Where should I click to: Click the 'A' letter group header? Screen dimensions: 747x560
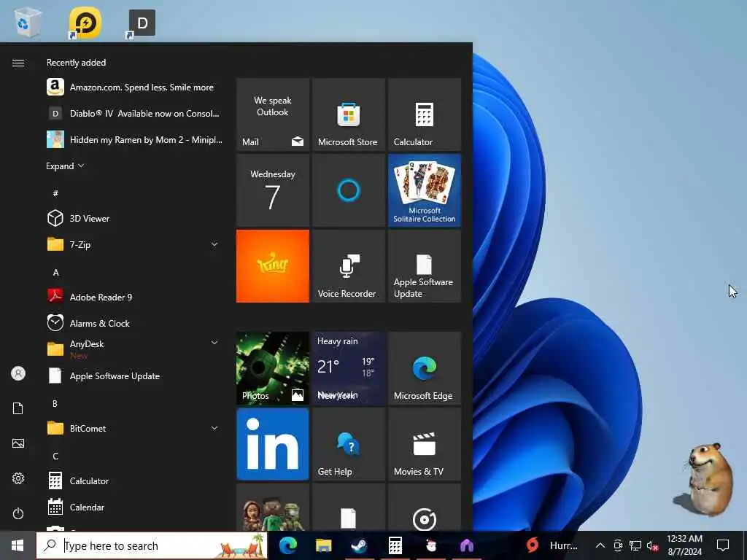pos(55,273)
